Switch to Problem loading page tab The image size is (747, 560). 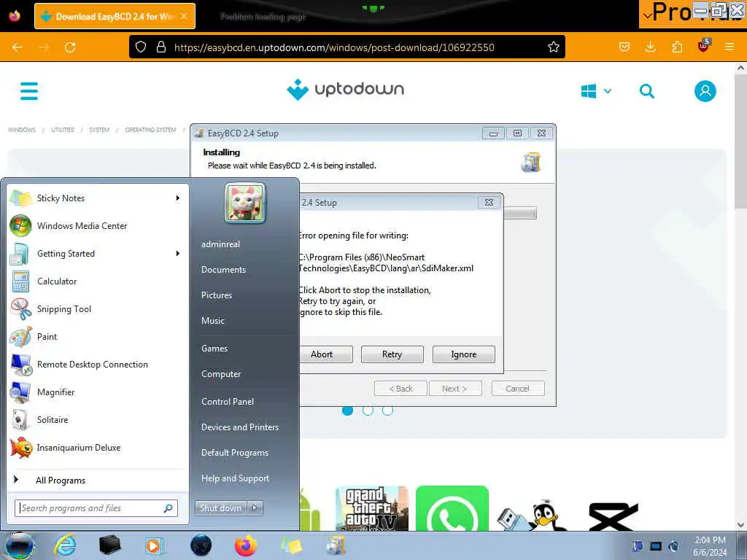click(x=263, y=17)
